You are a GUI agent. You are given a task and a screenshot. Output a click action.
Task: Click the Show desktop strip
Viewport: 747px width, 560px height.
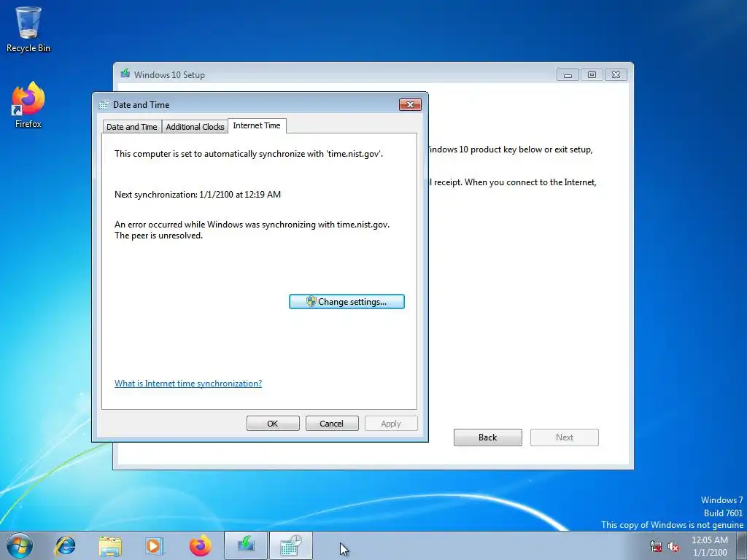[x=742, y=545]
